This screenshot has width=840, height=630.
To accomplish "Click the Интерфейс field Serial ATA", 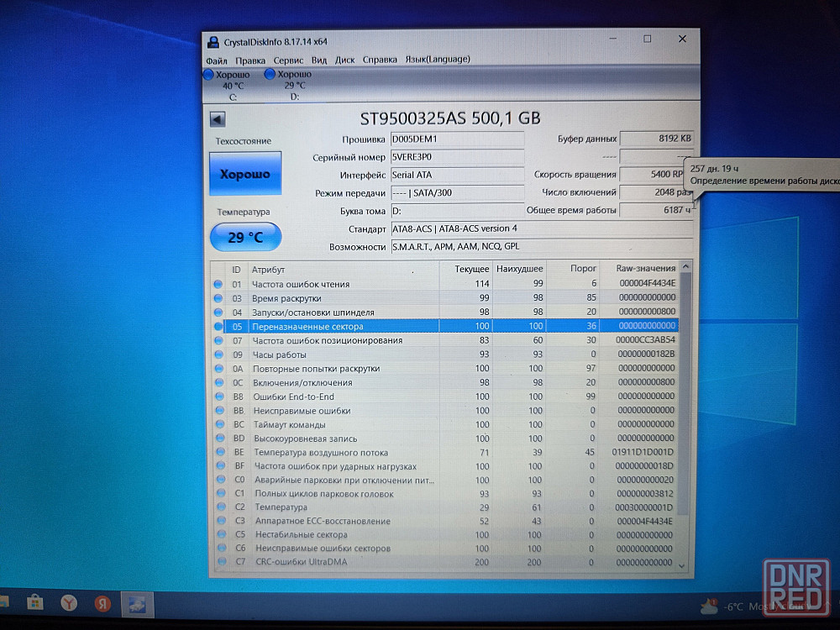I will [457, 175].
